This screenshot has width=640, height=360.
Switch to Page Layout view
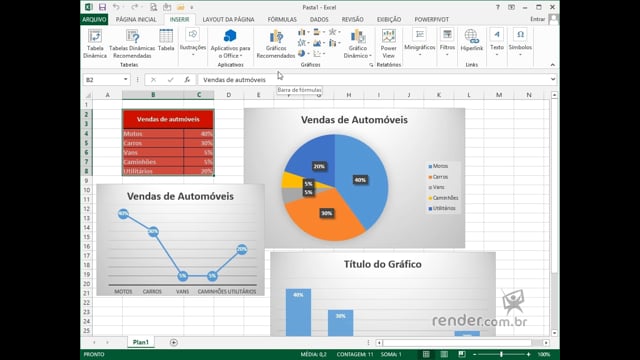[x=444, y=354]
